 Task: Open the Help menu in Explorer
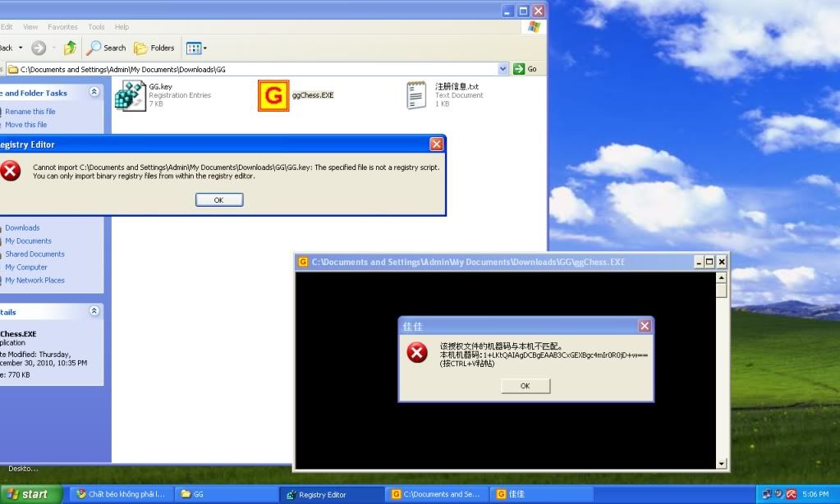tap(122, 27)
